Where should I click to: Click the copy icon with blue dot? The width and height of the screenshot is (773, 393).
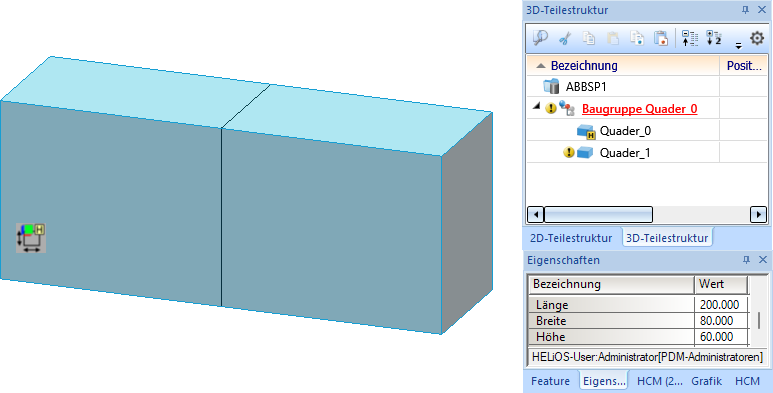(x=637, y=38)
